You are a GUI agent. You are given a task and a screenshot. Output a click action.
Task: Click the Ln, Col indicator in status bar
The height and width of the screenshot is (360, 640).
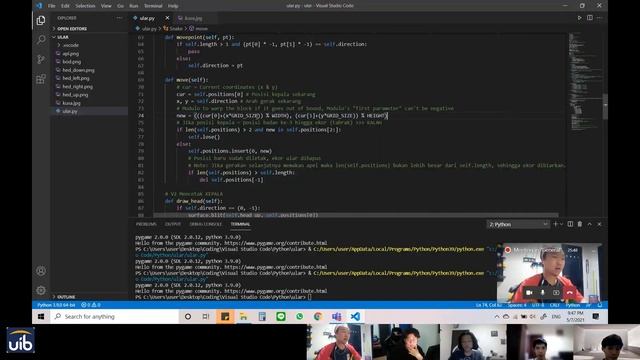pos(489,305)
